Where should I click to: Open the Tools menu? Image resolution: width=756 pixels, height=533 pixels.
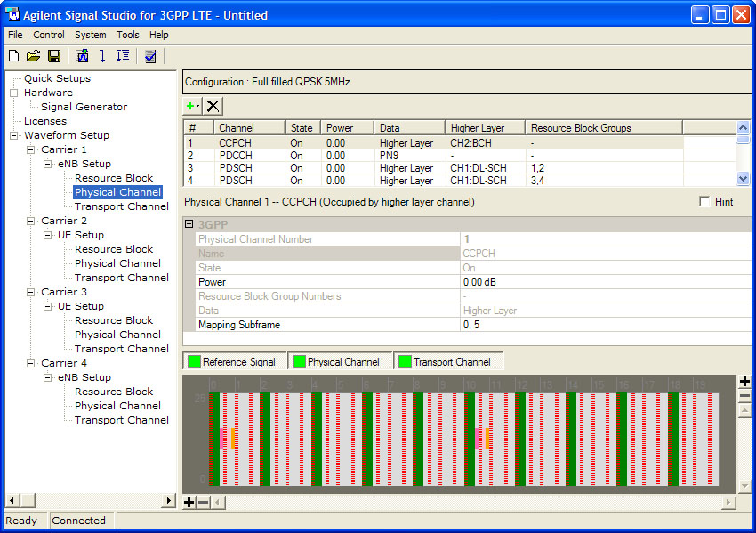point(127,35)
